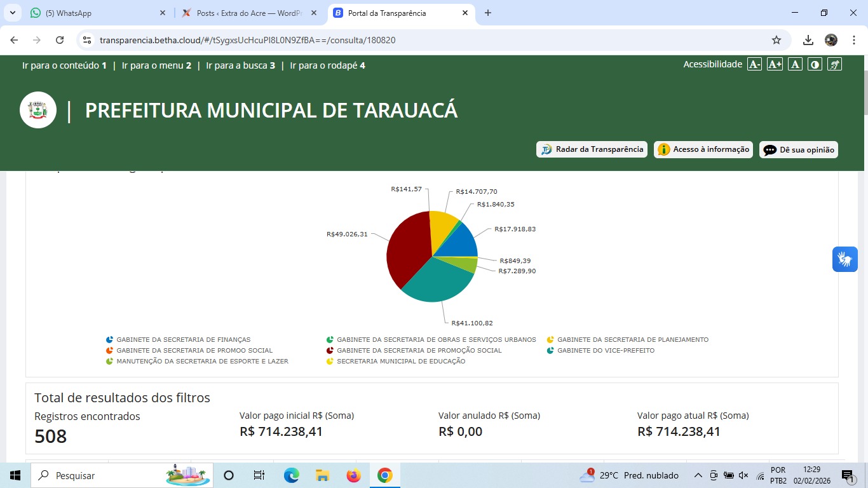The image size is (868, 488).
Task: Toggle Gabinete da Secretaria de Finanças legend item
Action: [183, 340]
